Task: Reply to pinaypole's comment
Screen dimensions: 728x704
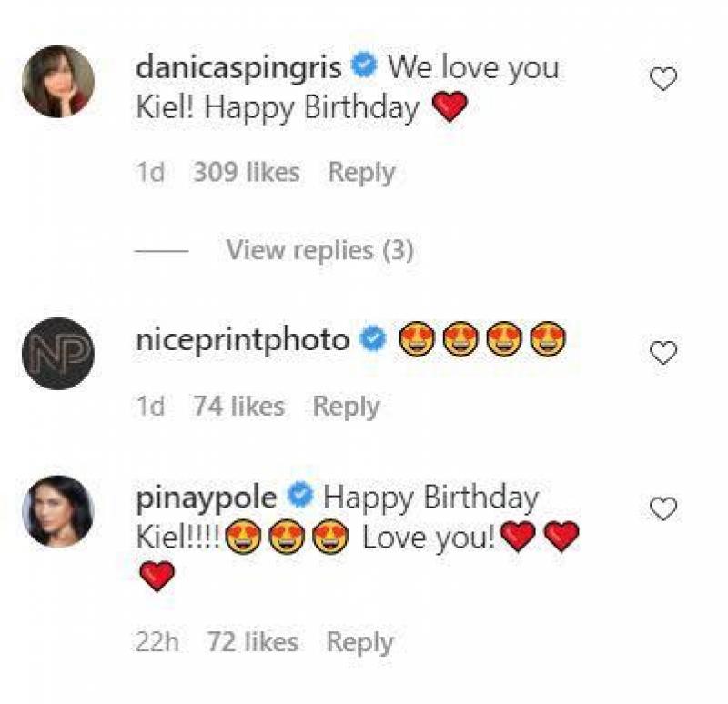Action: coord(360,642)
